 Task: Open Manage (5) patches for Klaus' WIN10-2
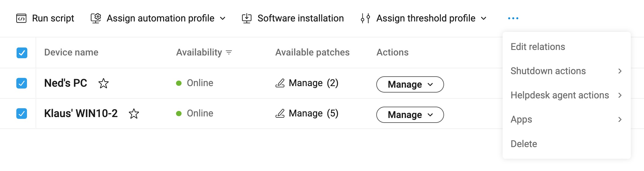[307, 113]
